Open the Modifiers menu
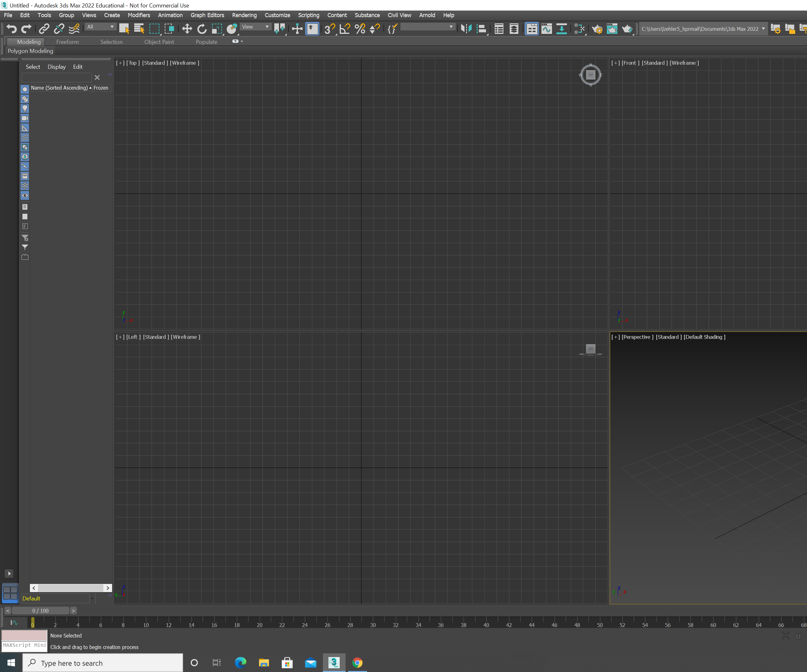 (139, 15)
